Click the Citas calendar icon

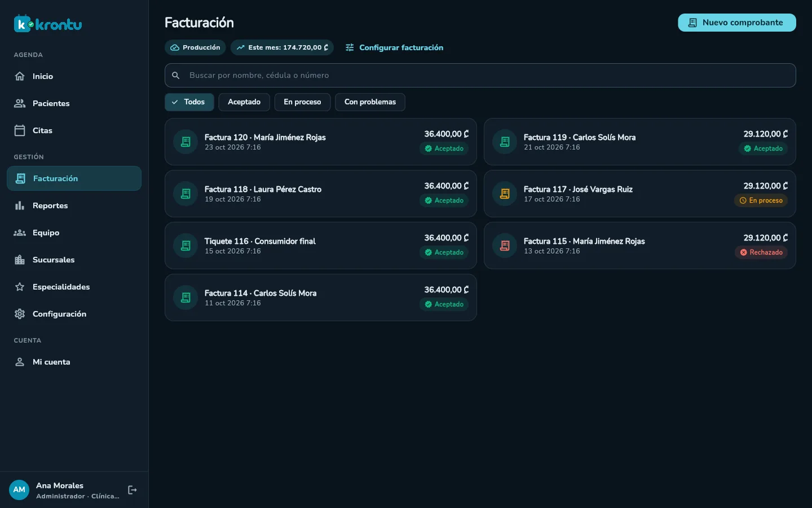pyautogui.click(x=20, y=130)
